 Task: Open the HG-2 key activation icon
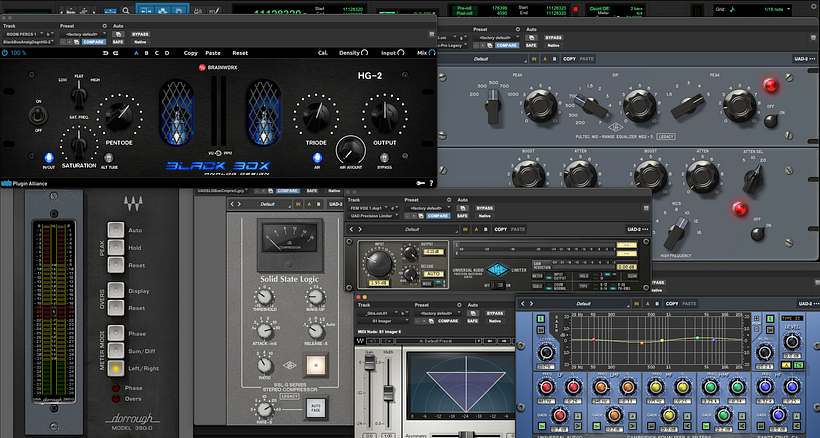(420, 183)
